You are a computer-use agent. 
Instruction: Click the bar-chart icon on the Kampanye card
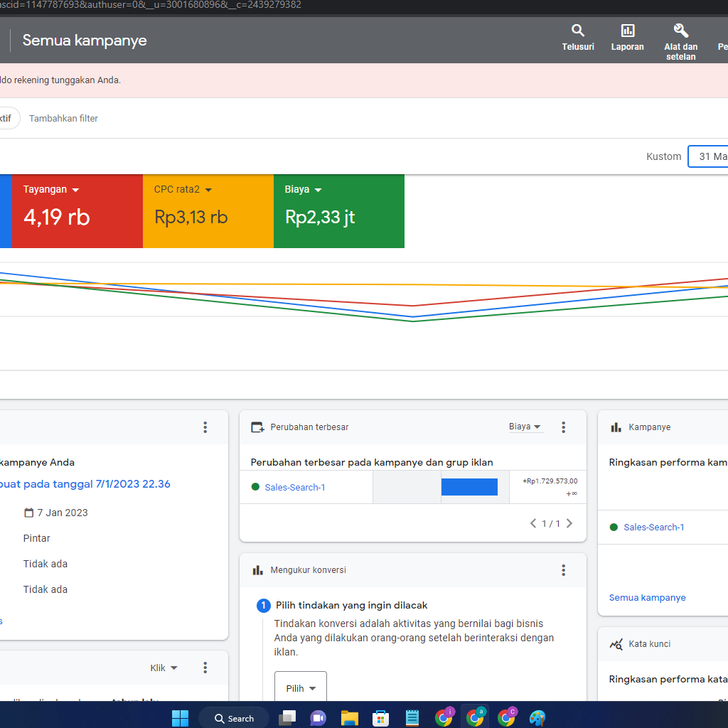click(615, 427)
